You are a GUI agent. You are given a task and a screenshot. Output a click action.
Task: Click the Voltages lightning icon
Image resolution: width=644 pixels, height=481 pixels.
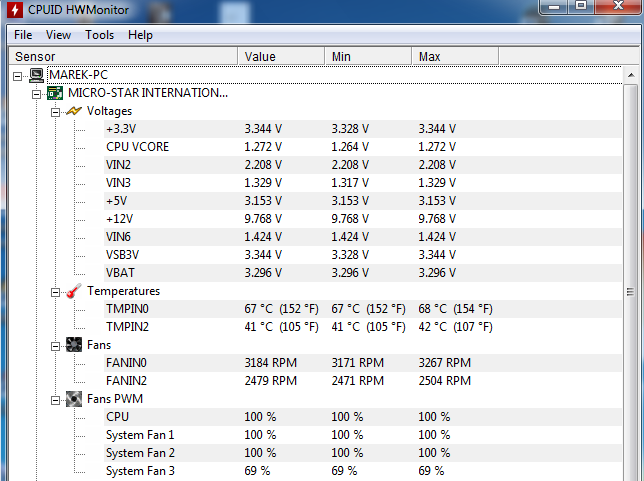[x=74, y=111]
